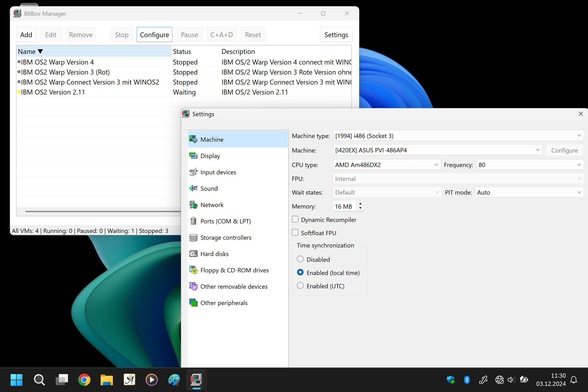The width and height of the screenshot is (588, 392).
Task: Click the Storage controllers disk stack icon
Action: click(193, 237)
